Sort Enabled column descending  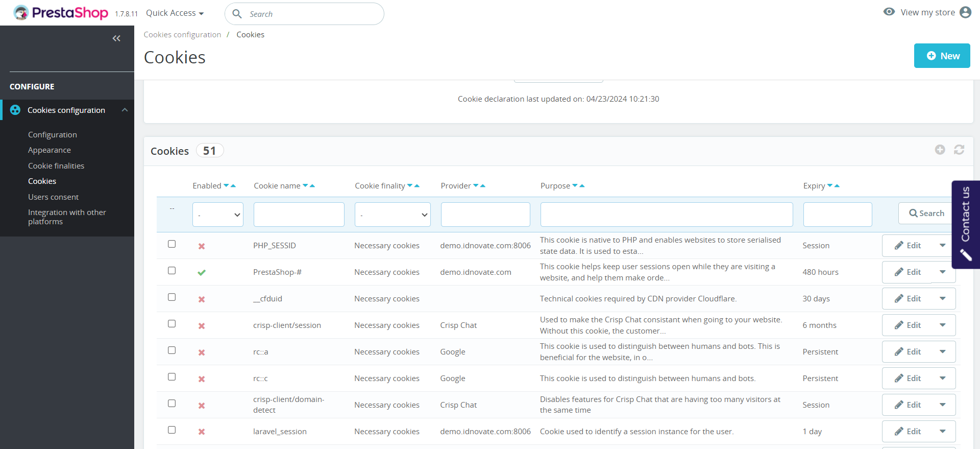(x=226, y=186)
